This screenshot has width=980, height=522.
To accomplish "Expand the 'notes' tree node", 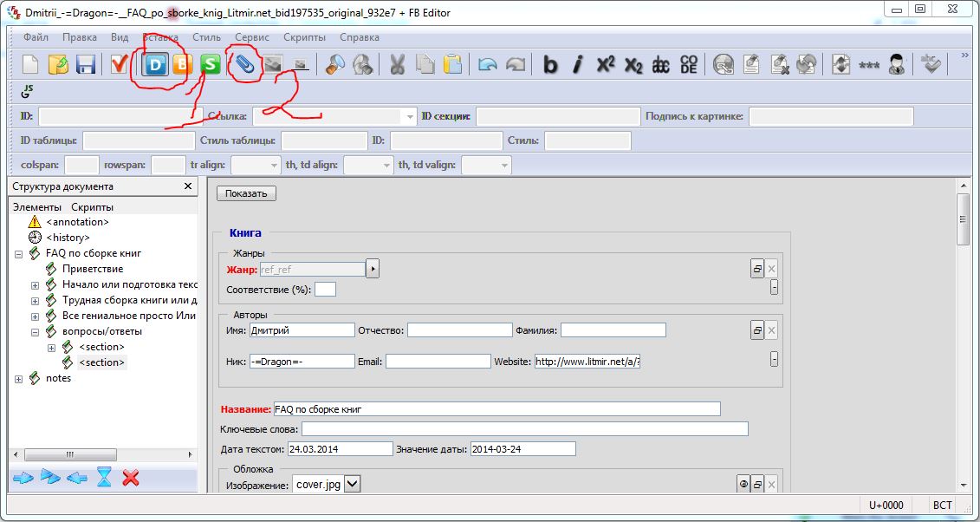I will click(x=19, y=379).
